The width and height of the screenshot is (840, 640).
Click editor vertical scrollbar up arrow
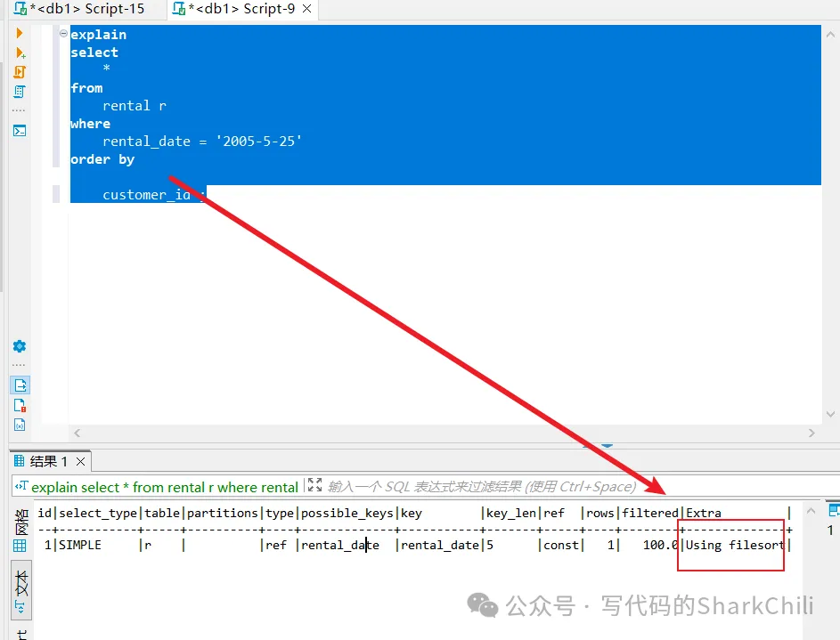[x=830, y=34]
